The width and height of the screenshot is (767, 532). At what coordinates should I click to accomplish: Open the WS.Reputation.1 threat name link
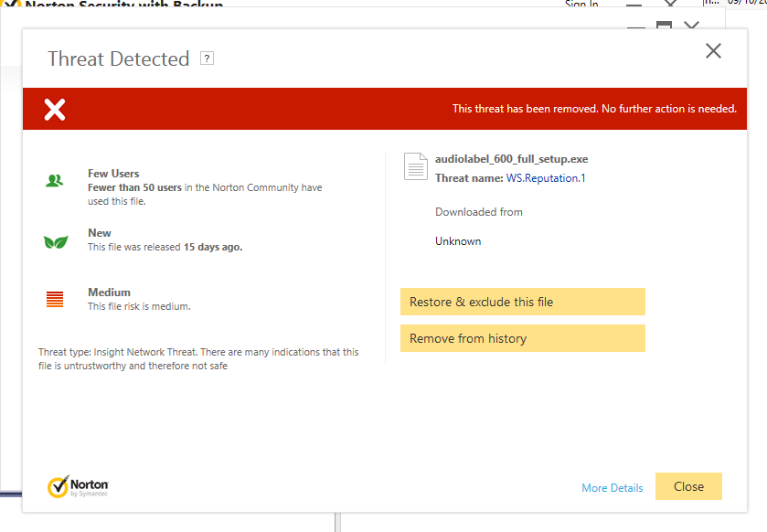pyautogui.click(x=546, y=178)
